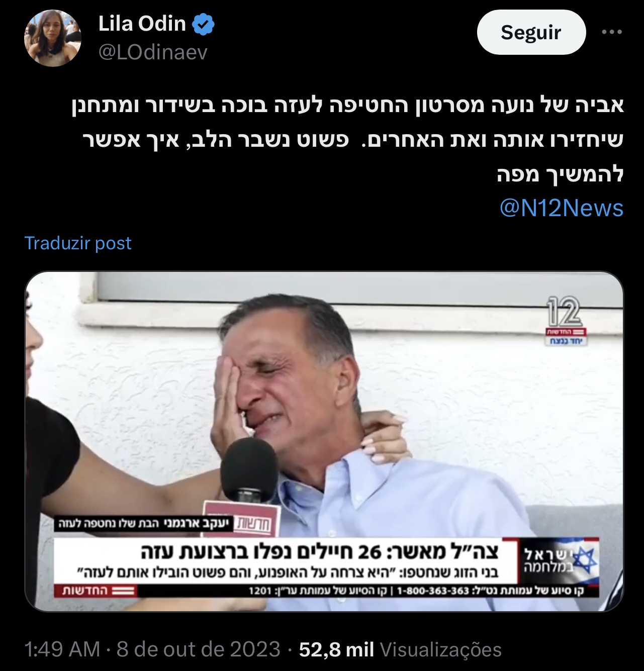
Task: Open the @N12News mention link
Action: 562,208
